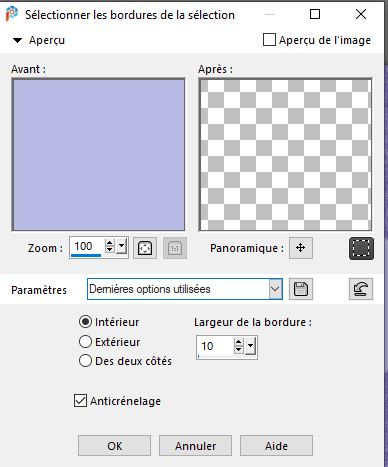Select the Extérieur radio button
This screenshot has height=467, width=388.
tap(85, 342)
